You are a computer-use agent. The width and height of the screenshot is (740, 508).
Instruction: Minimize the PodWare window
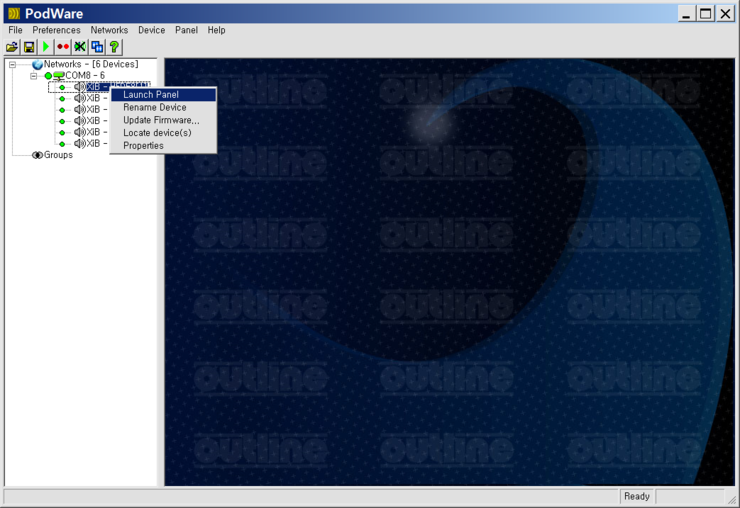pos(686,14)
